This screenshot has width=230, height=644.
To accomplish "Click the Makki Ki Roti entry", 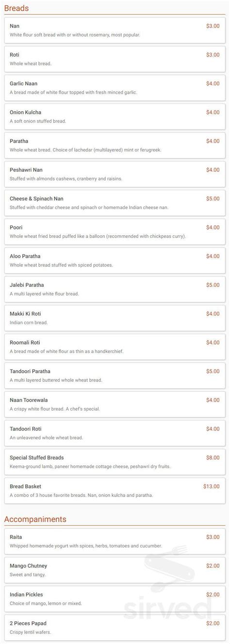I will pyautogui.click(x=115, y=318).
